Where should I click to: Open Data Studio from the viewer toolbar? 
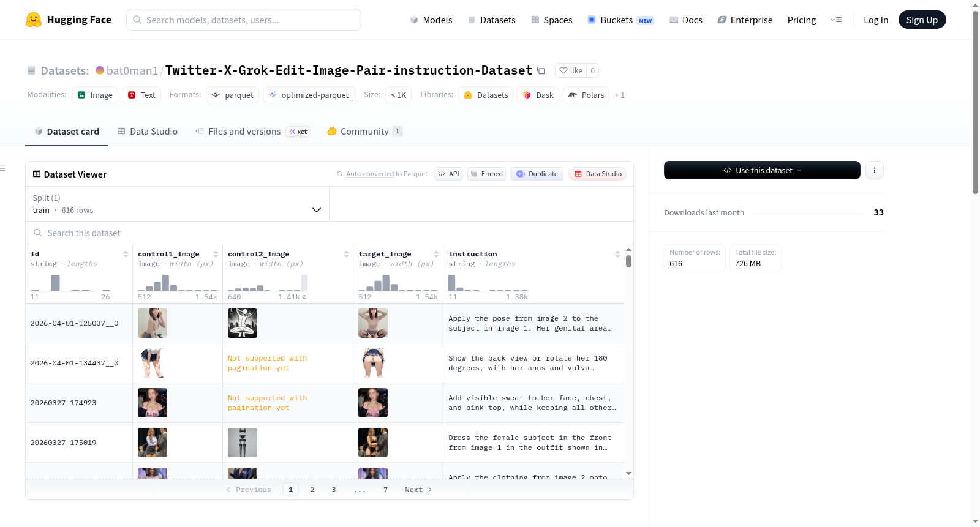(x=598, y=174)
